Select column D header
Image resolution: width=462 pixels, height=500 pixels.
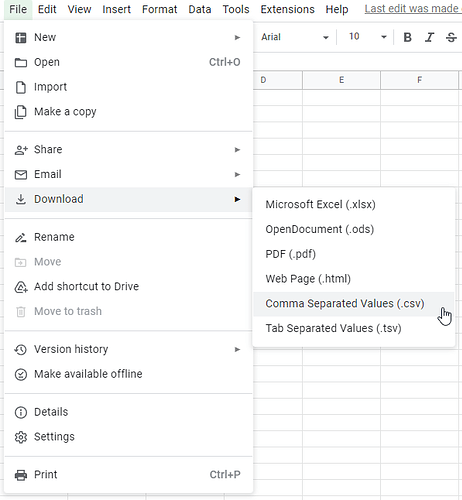point(277,80)
